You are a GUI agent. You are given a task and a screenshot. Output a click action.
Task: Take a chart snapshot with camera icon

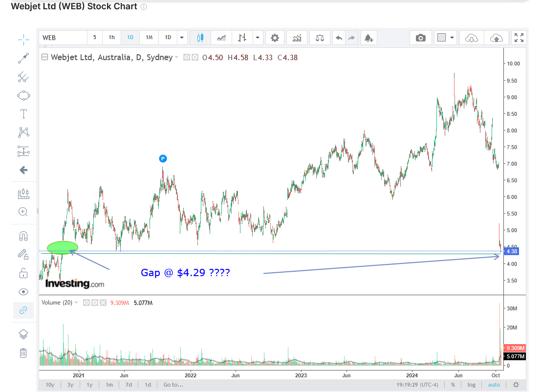421,38
